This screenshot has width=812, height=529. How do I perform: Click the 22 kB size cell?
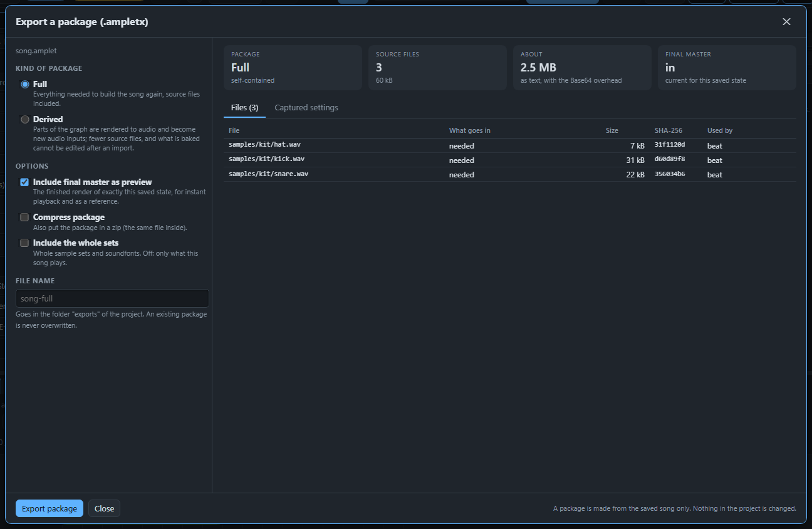635,175
